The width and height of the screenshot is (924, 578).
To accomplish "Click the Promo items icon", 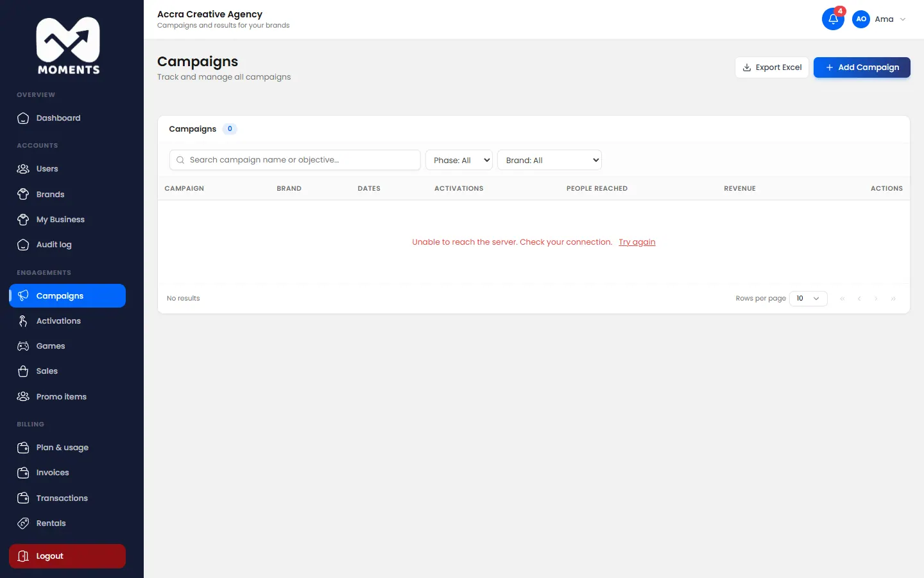I will pyautogui.click(x=23, y=397).
